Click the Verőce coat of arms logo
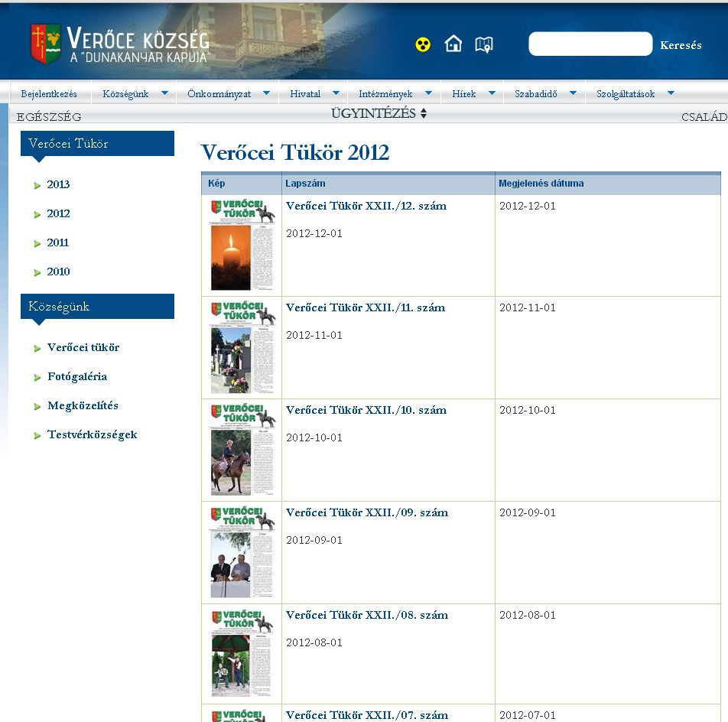 click(x=46, y=44)
